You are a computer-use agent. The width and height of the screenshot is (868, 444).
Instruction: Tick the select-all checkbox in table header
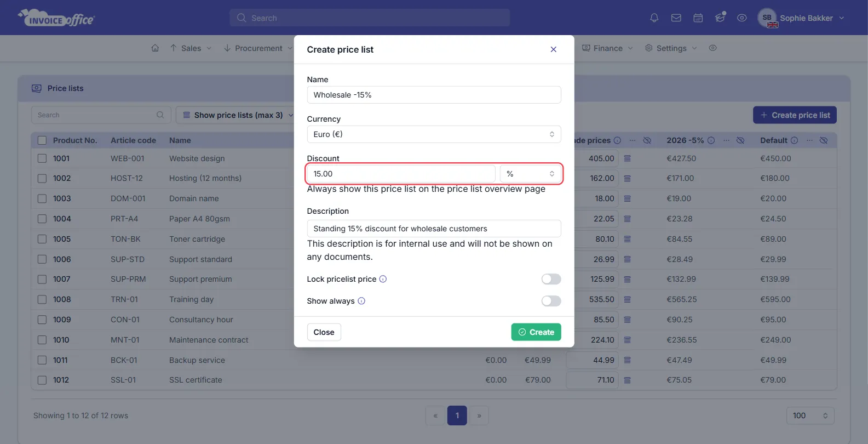(42, 140)
